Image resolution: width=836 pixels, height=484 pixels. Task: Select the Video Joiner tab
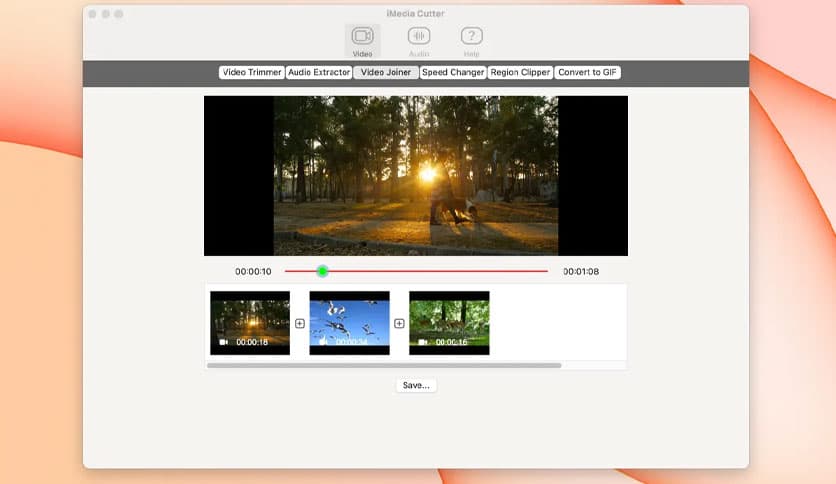(x=385, y=72)
